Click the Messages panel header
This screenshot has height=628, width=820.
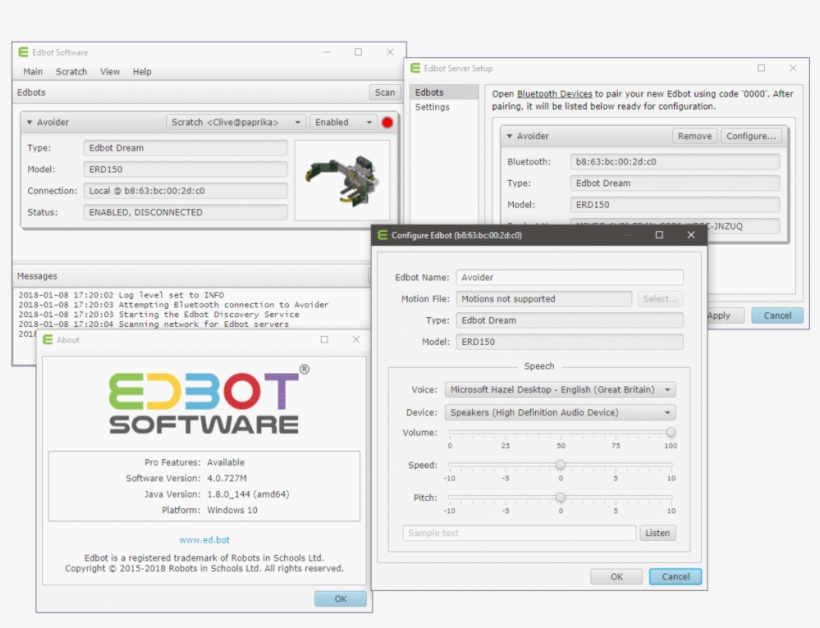pos(191,276)
